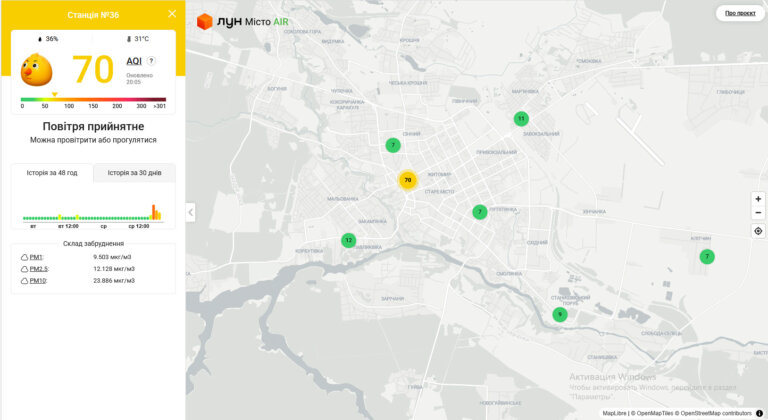Screen dimensions: 768x420
Task: Collapse the side panel with arrow handle
Action: [x=191, y=212]
